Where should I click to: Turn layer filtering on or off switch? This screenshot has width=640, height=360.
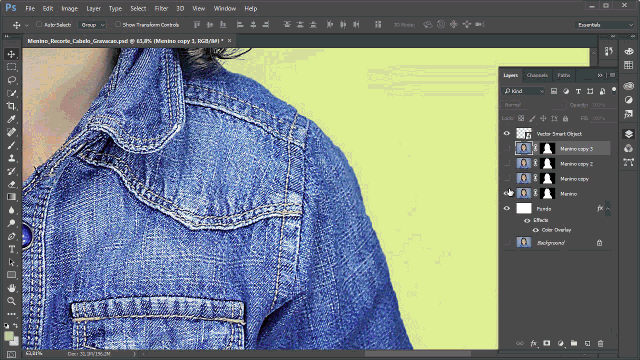pyautogui.click(x=614, y=90)
